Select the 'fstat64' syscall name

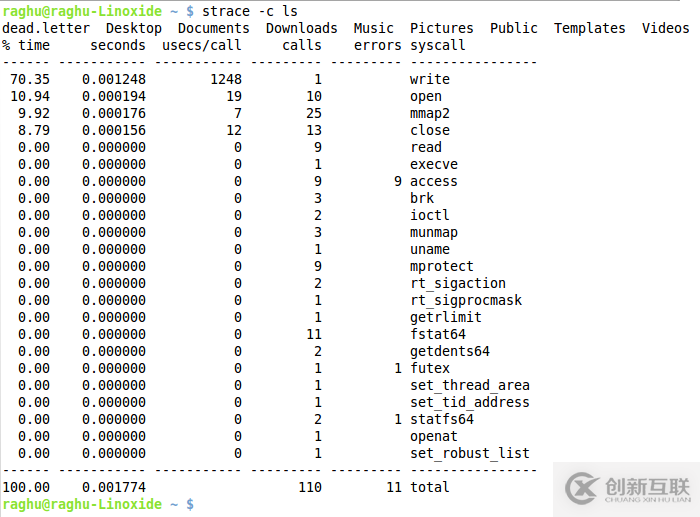click(438, 334)
